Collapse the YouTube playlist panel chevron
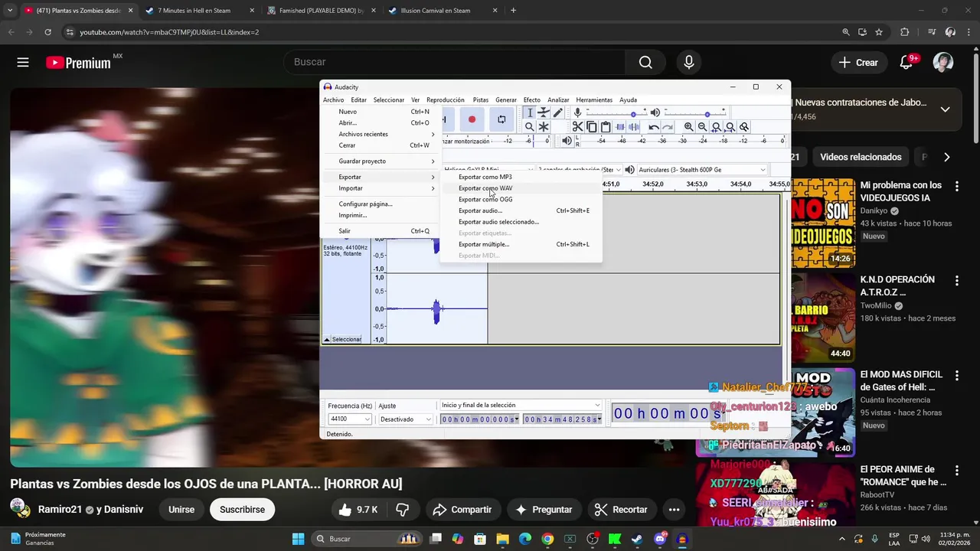 tap(946, 109)
